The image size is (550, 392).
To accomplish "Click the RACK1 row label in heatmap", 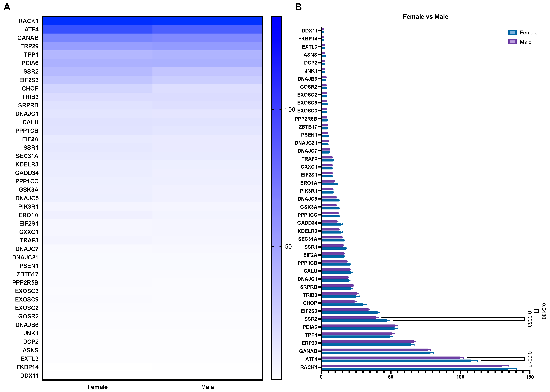I will pos(28,21).
